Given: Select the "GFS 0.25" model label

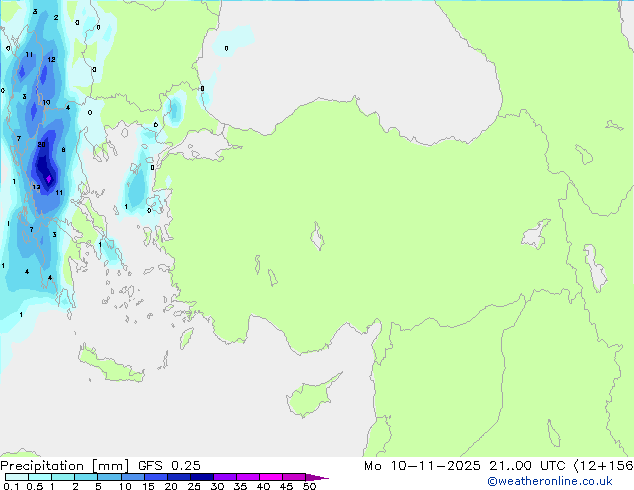Looking at the screenshot, I should coord(169,466).
